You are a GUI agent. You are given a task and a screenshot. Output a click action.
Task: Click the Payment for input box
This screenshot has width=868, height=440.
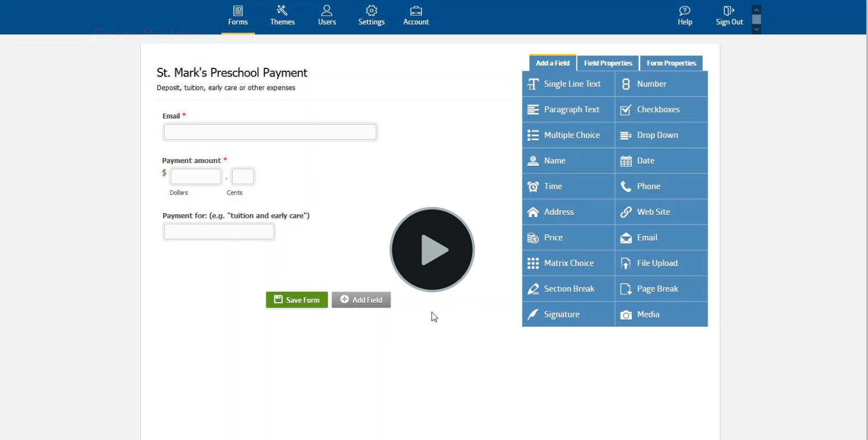[x=219, y=232]
